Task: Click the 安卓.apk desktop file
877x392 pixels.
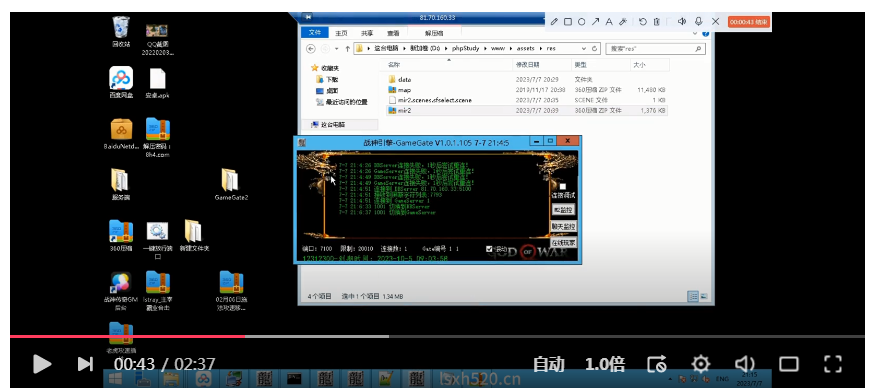Action: (158, 83)
